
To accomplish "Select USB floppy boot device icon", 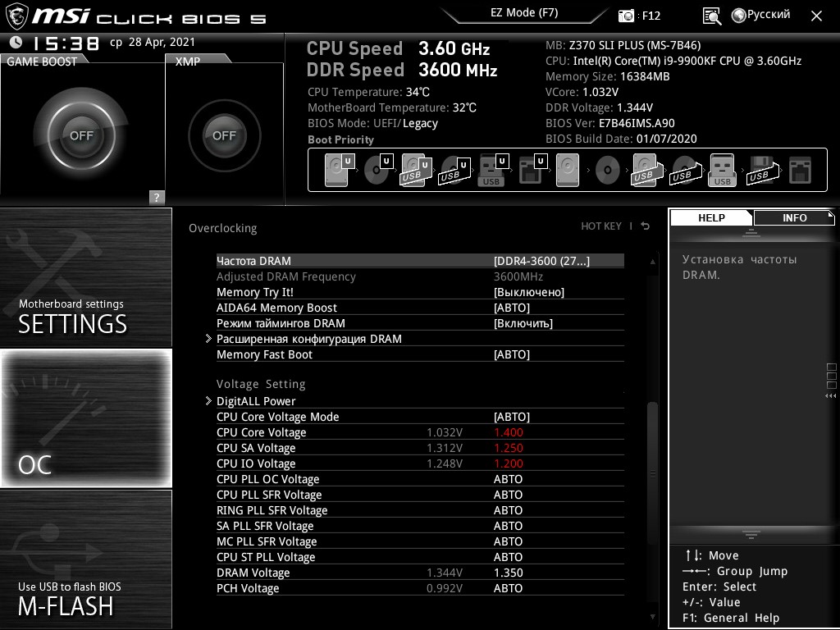I will [762, 170].
